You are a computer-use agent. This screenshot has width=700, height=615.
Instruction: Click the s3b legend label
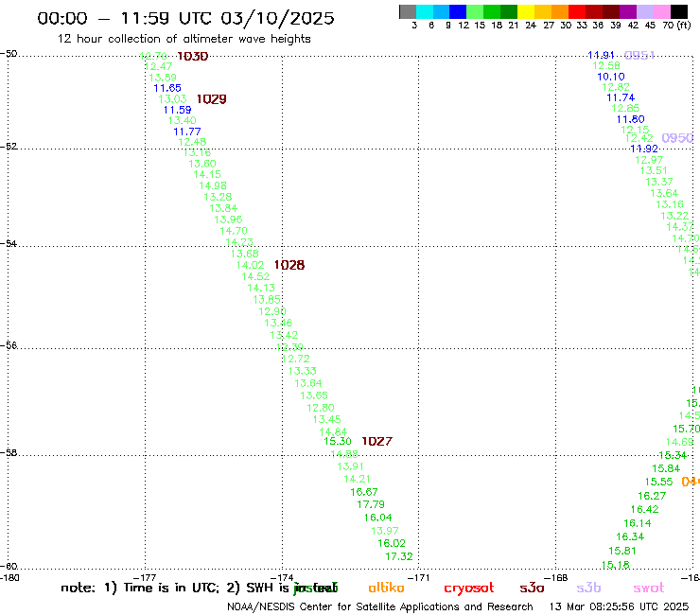pyautogui.click(x=588, y=588)
